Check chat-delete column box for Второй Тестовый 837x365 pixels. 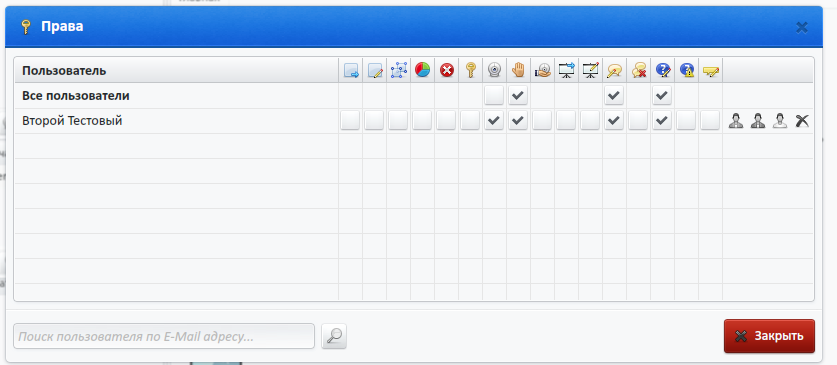(638, 121)
